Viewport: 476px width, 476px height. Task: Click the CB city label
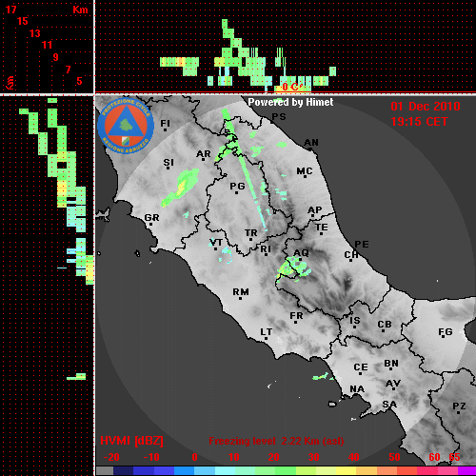(x=385, y=325)
